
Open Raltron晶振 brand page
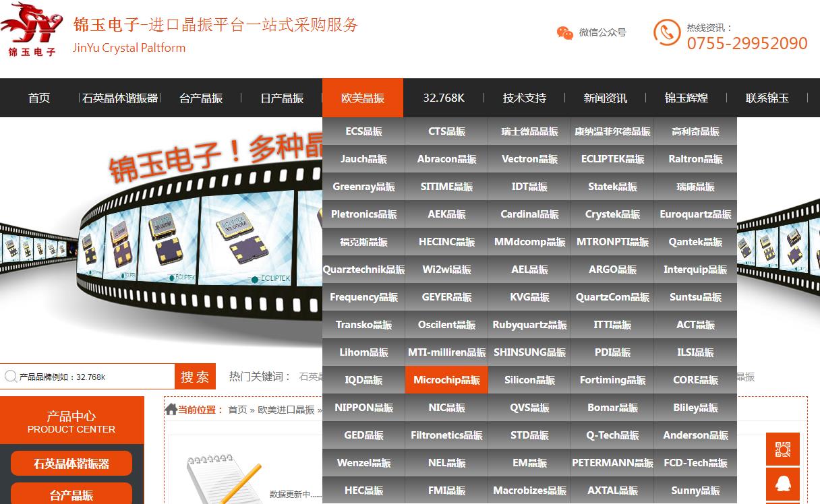695,159
